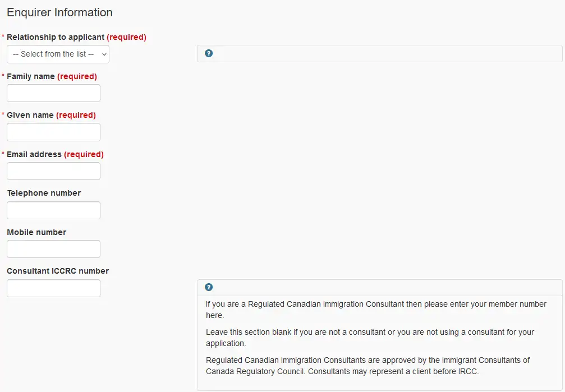Image resolution: width=565 pixels, height=392 pixels.
Task: Click the 'Family name (required)' label
Action: (x=52, y=76)
